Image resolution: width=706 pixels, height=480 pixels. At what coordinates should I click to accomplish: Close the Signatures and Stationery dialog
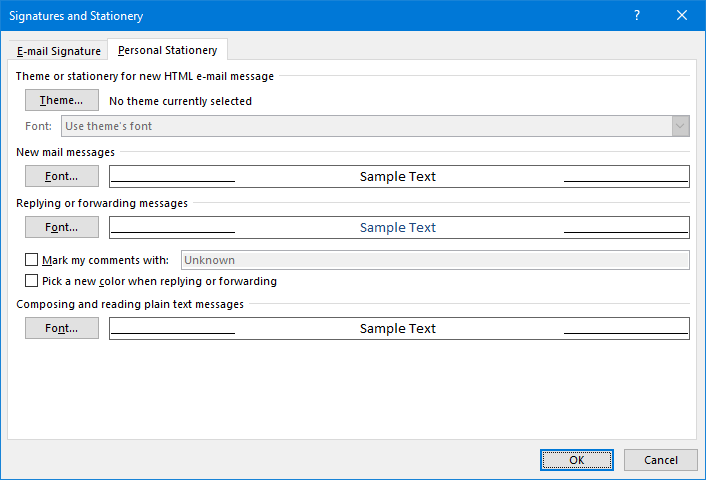coord(682,15)
